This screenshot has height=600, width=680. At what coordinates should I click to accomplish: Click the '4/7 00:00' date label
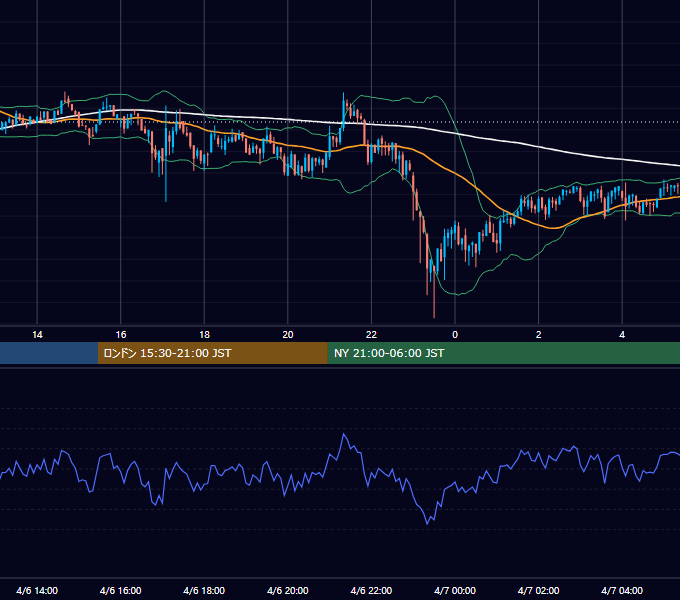(455, 590)
